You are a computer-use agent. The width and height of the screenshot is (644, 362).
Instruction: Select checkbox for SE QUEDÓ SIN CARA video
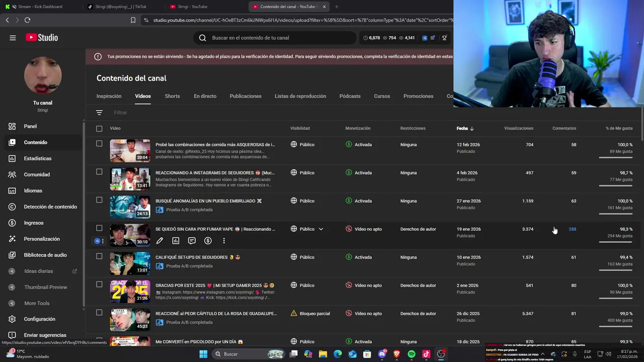click(99, 228)
